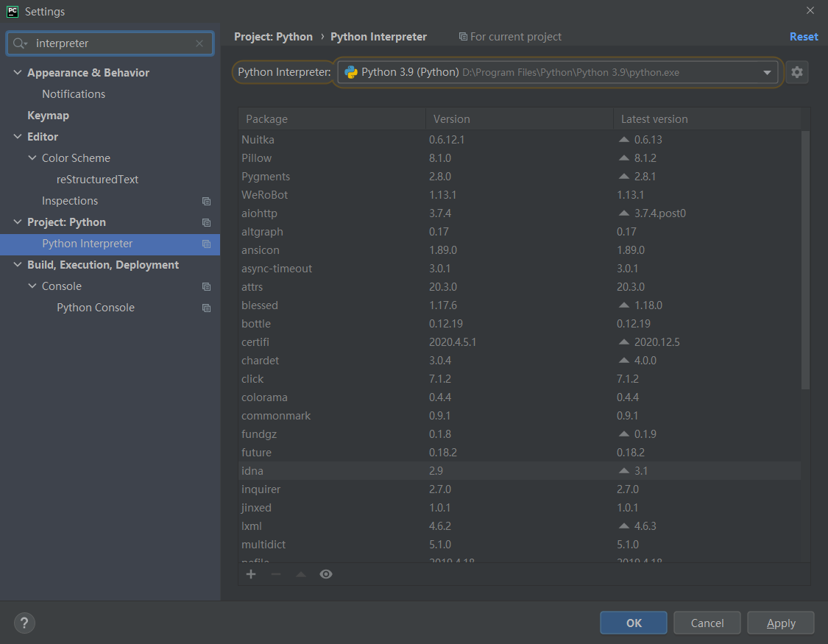This screenshot has height=644, width=828.
Task: Open the Notifications settings page
Action: [x=74, y=94]
